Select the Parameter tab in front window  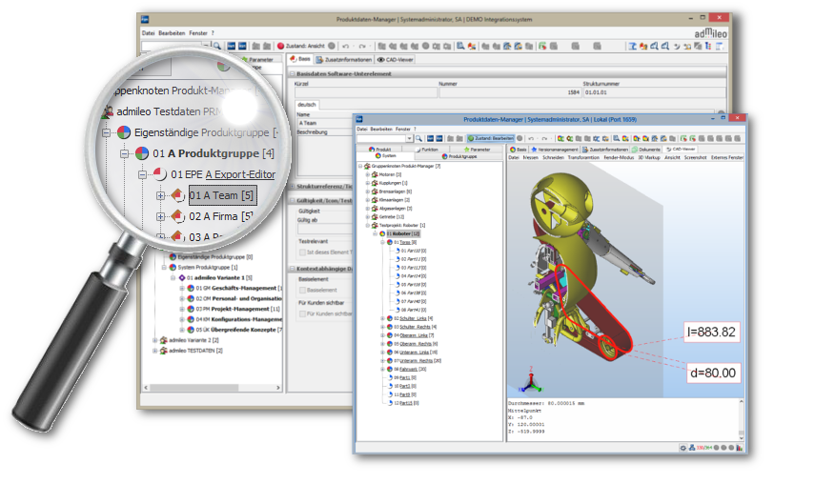(x=478, y=150)
